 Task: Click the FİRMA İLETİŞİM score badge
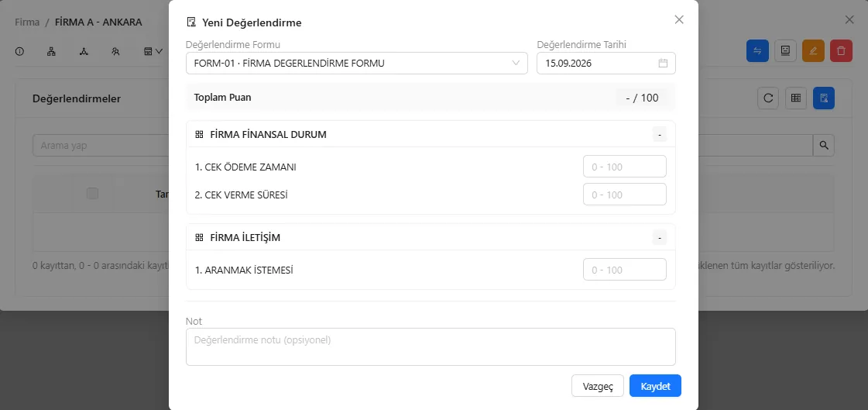[659, 238]
